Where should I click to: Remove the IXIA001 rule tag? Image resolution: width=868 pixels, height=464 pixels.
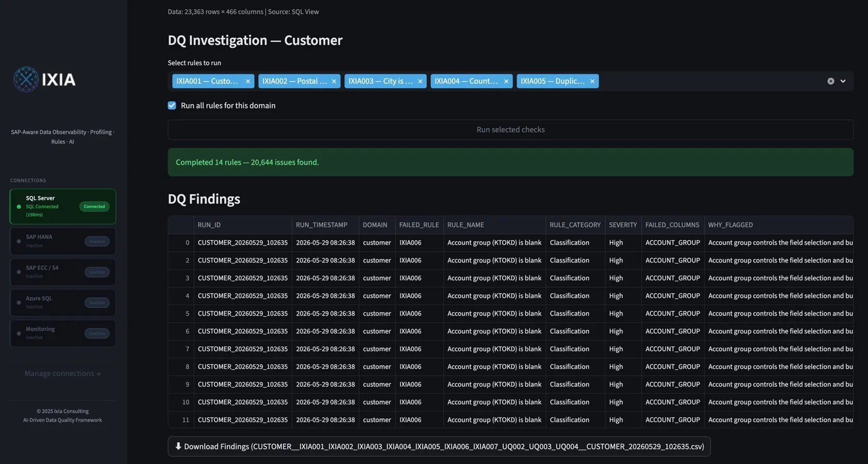pos(248,81)
